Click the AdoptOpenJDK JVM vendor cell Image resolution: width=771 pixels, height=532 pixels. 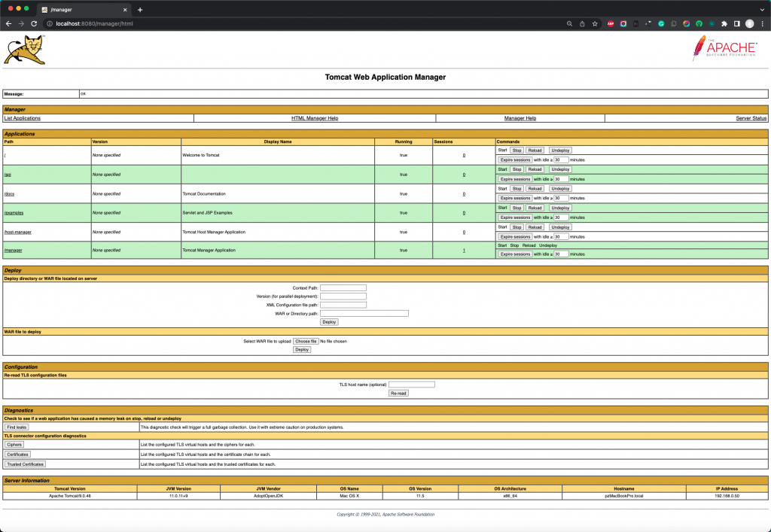[x=269, y=496]
